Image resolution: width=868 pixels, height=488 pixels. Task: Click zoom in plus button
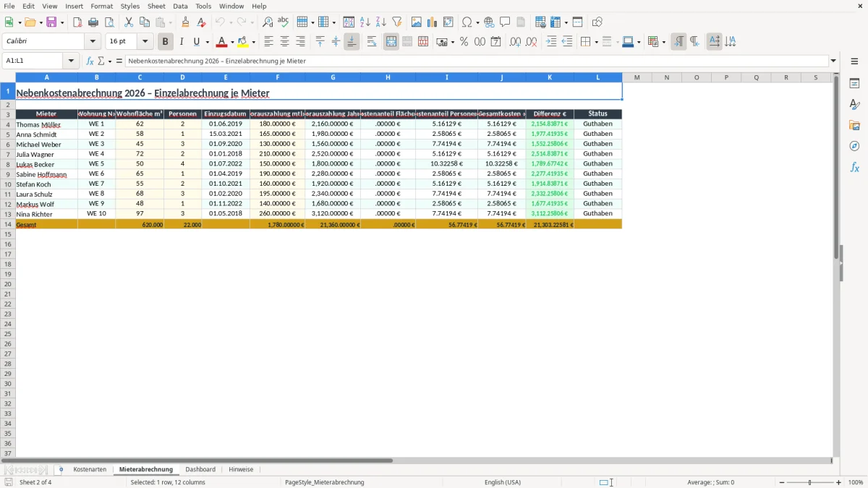coord(839,482)
